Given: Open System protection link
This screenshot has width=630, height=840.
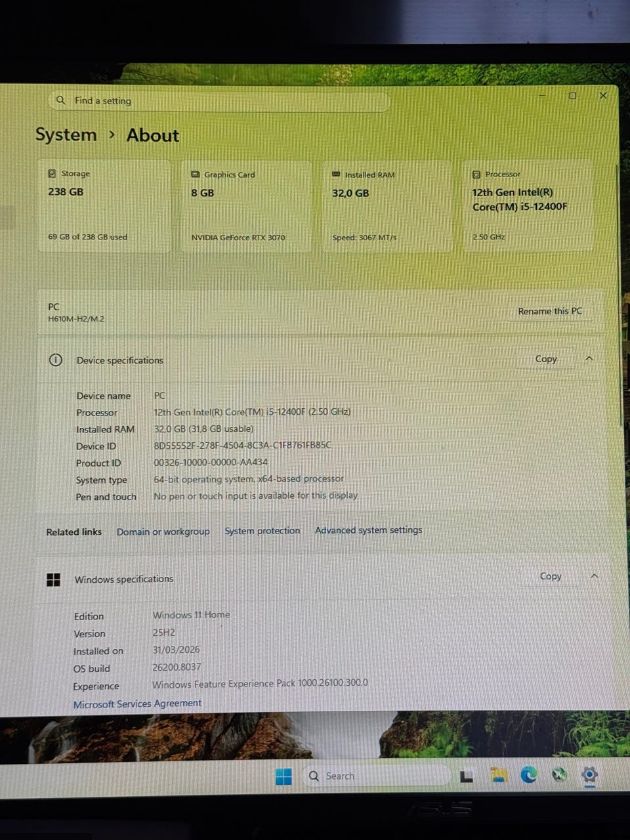Looking at the screenshot, I should click(x=262, y=531).
